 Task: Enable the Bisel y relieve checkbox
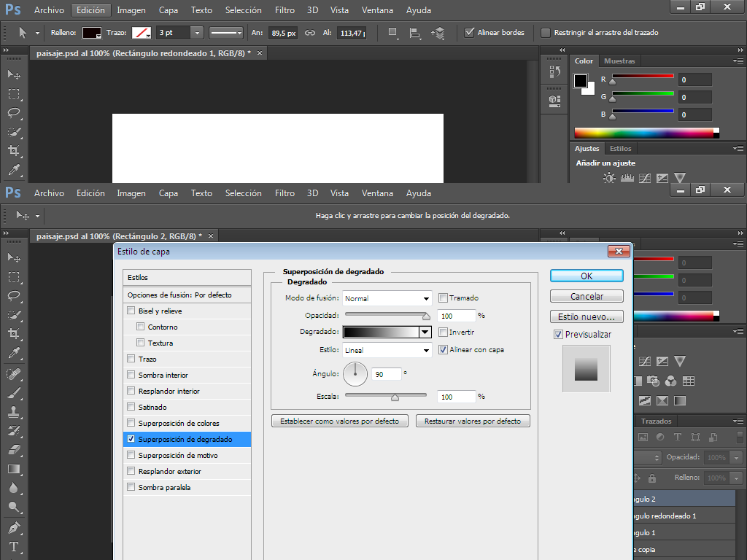[x=131, y=311]
